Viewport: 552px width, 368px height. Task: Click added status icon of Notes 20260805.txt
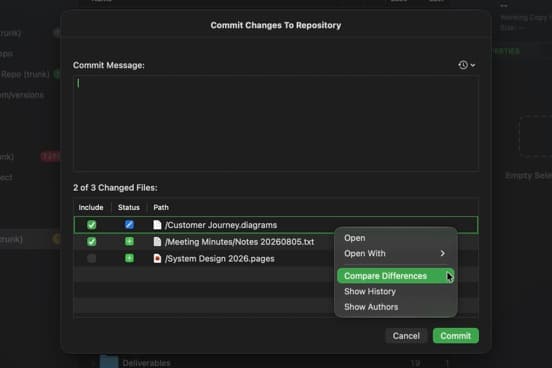pos(129,242)
